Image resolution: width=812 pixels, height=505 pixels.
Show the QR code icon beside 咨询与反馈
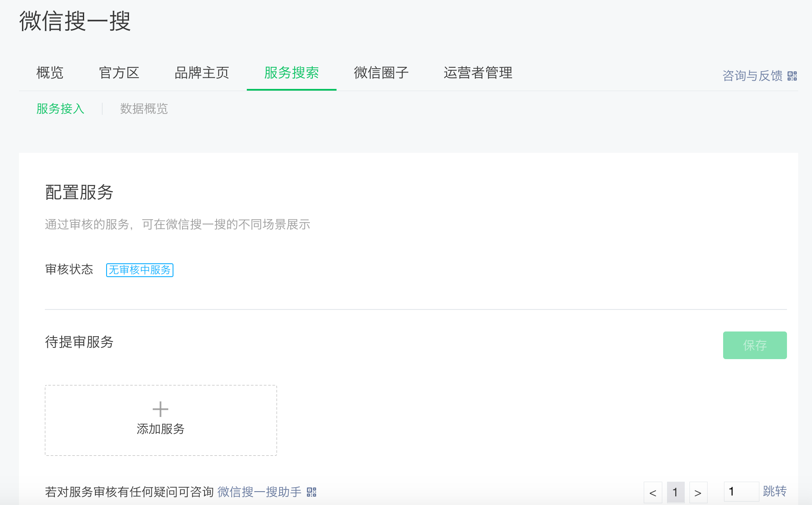pyautogui.click(x=792, y=76)
